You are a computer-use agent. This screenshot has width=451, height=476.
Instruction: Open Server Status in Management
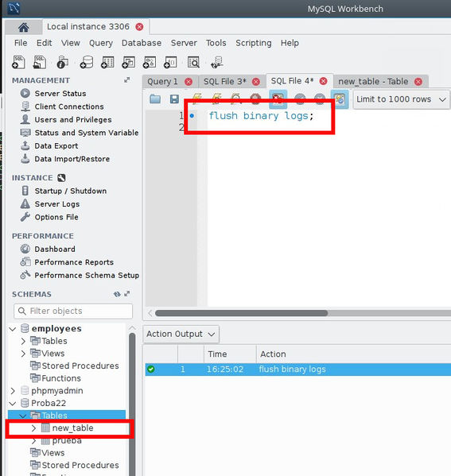point(60,94)
